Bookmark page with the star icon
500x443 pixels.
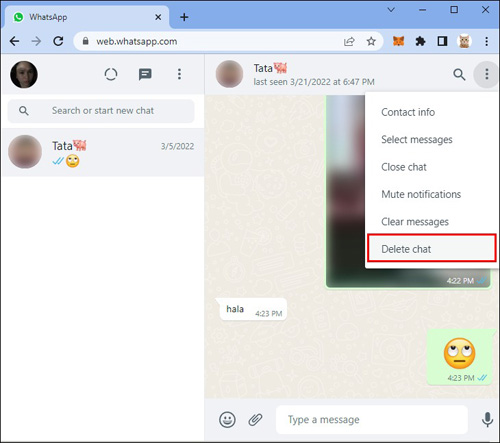(371, 41)
